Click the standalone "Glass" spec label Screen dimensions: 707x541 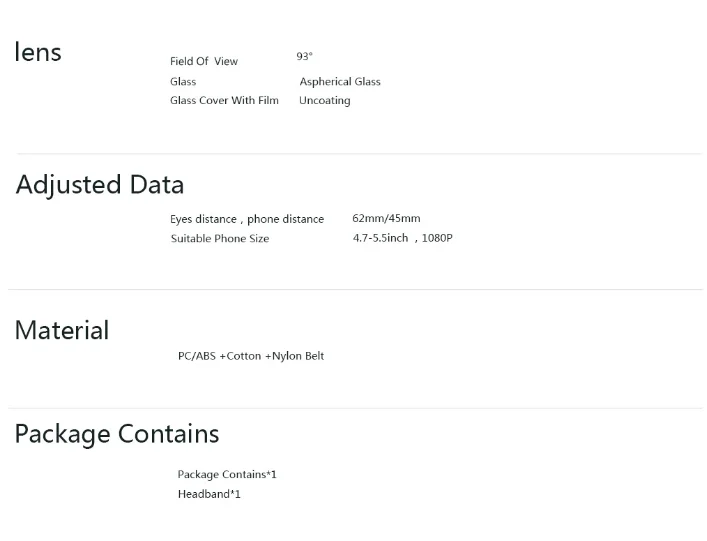pos(183,82)
